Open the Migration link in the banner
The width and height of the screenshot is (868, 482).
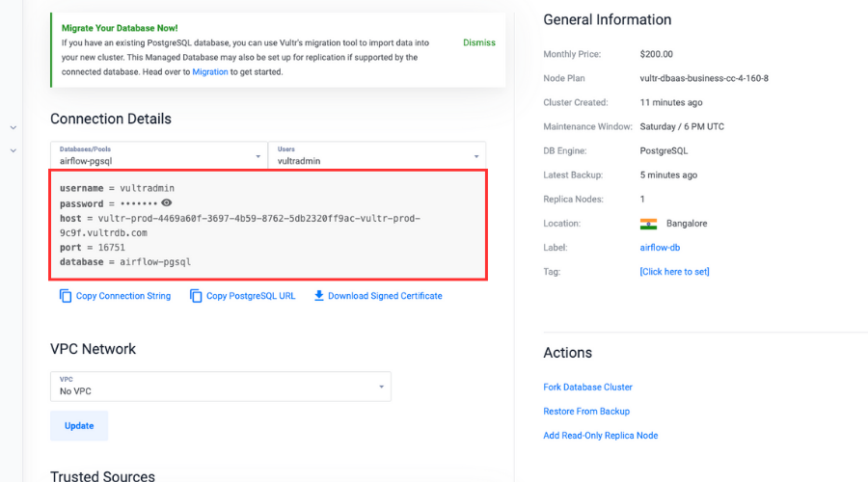point(210,72)
